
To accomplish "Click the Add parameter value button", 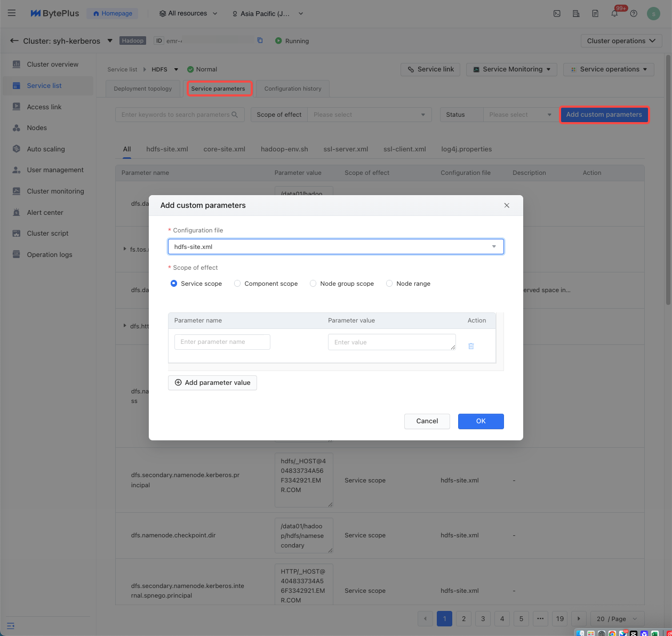I will pyautogui.click(x=212, y=383).
